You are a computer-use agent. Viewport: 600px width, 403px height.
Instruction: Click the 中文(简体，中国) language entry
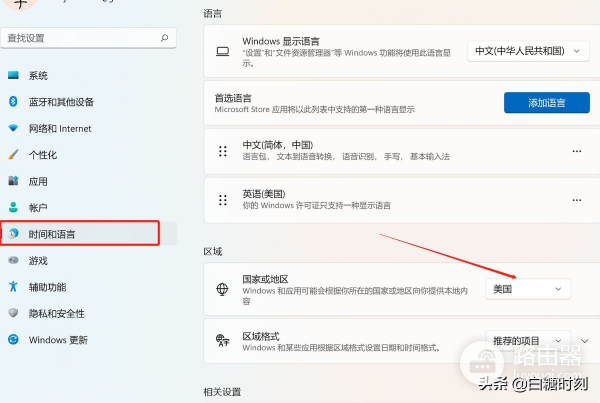coord(402,151)
